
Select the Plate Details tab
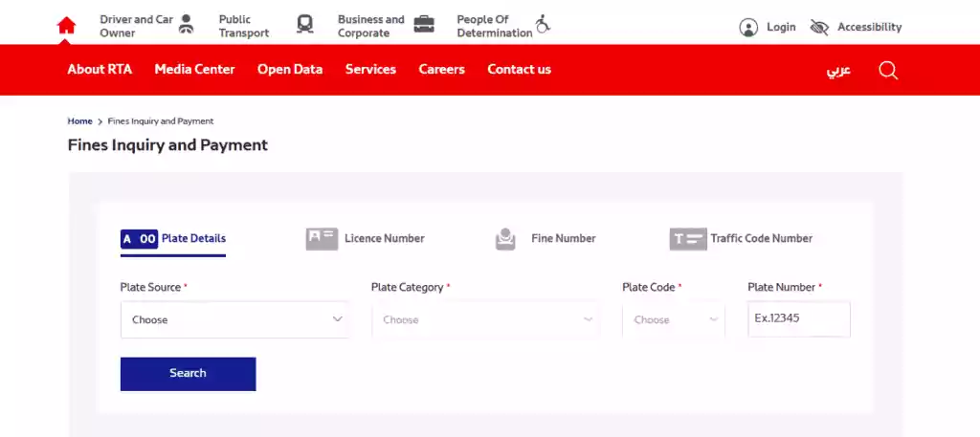coord(173,239)
